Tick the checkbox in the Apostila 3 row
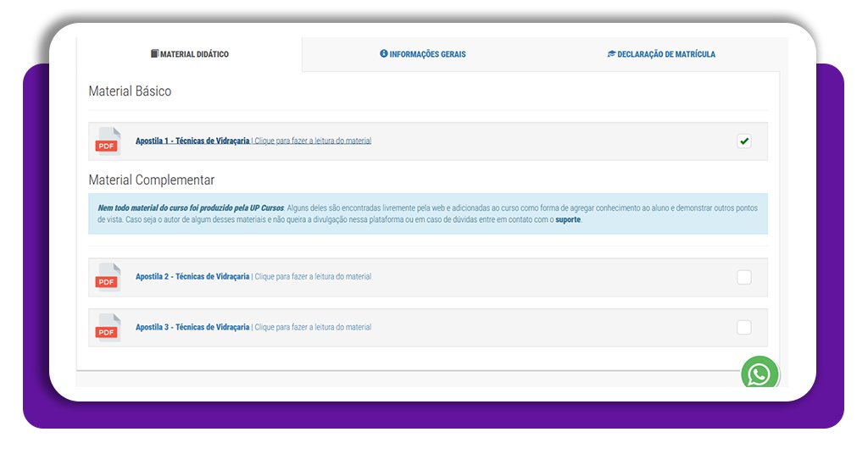Screen dimensions: 868x454 pyautogui.click(x=743, y=328)
